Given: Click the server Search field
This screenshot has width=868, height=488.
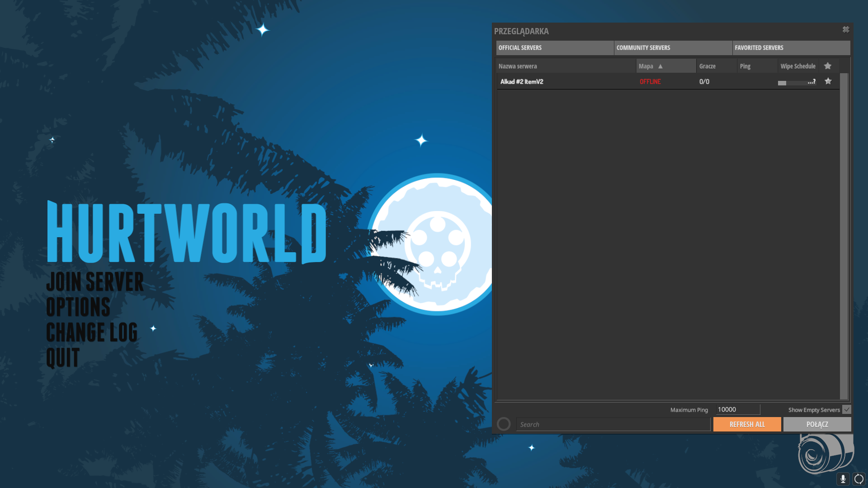Looking at the screenshot, I should (x=613, y=424).
